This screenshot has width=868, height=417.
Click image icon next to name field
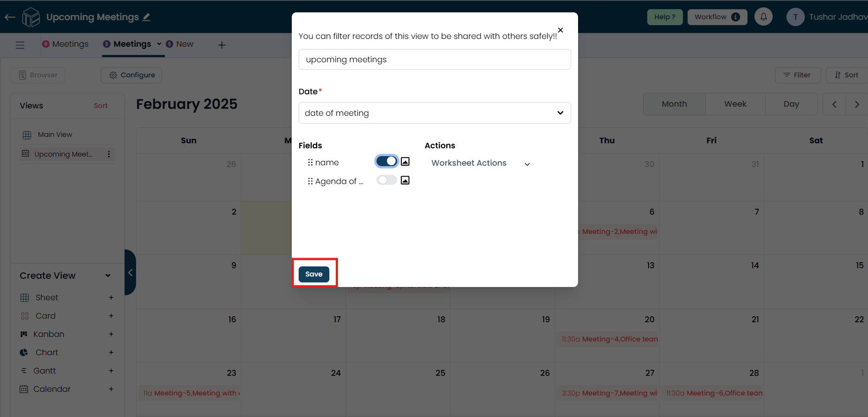[x=405, y=162]
